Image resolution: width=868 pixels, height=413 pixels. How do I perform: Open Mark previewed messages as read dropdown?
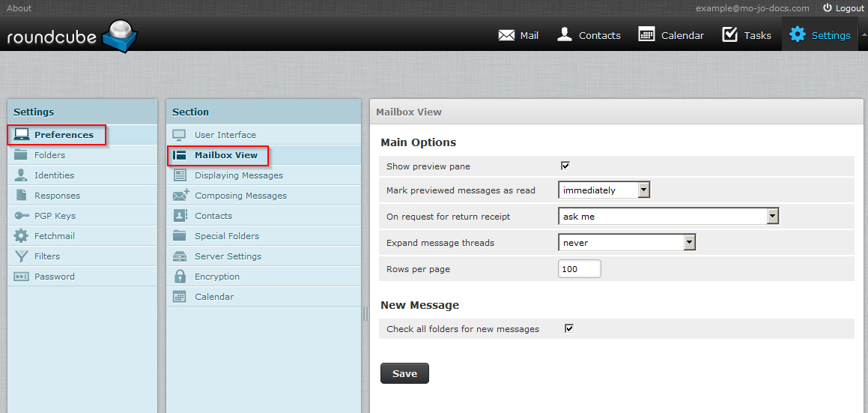(x=604, y=190)
